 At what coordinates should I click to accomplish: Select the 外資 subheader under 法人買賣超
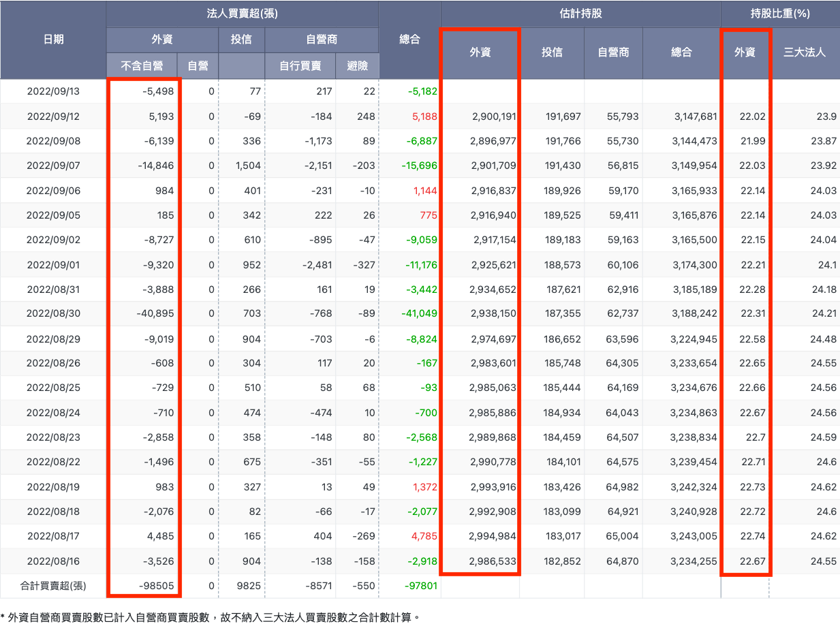[162, 40]
